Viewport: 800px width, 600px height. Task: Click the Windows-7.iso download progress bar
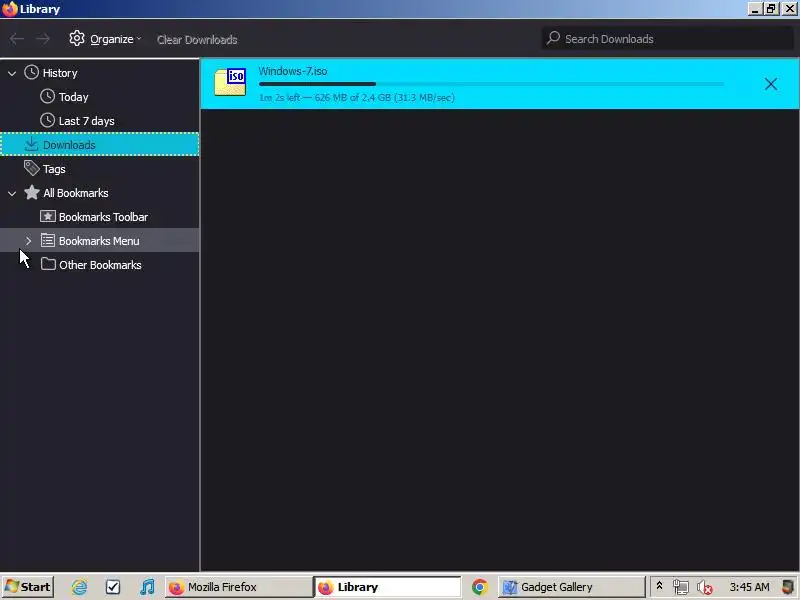click(491, 84)
